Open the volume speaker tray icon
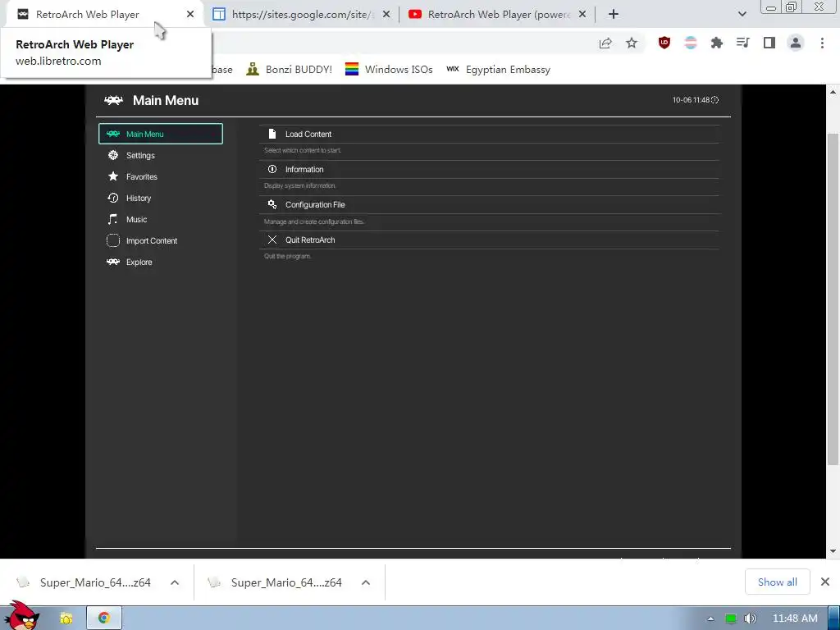Viewport: 840px width, 630px height. [750, 619]
